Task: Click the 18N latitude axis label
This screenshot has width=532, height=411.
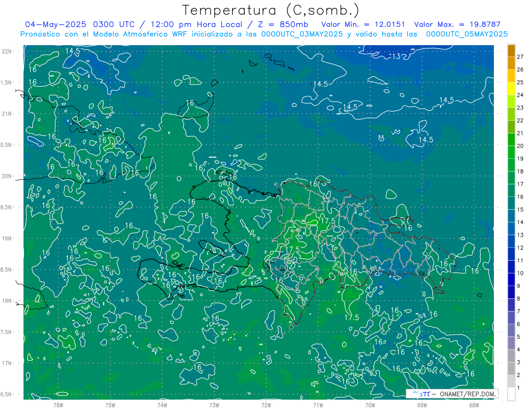Action: 8,301
